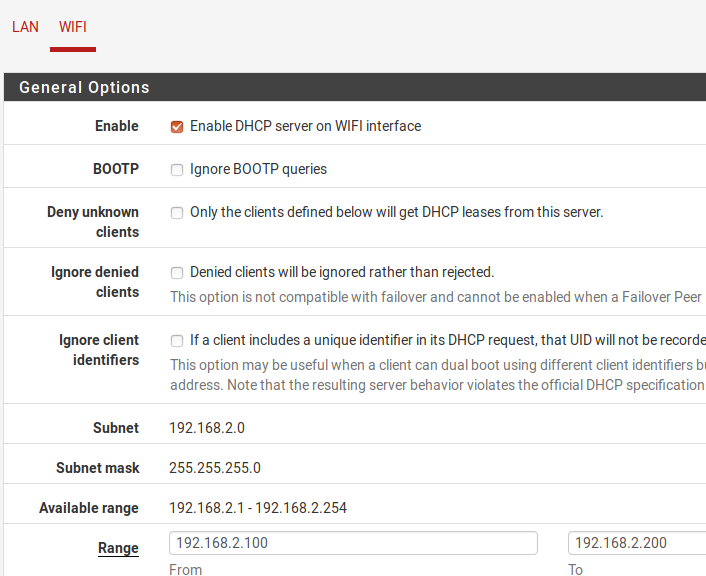
Task: Toggle Enable DHCP server on WIFI checkbox
Action: pos(177,127)
